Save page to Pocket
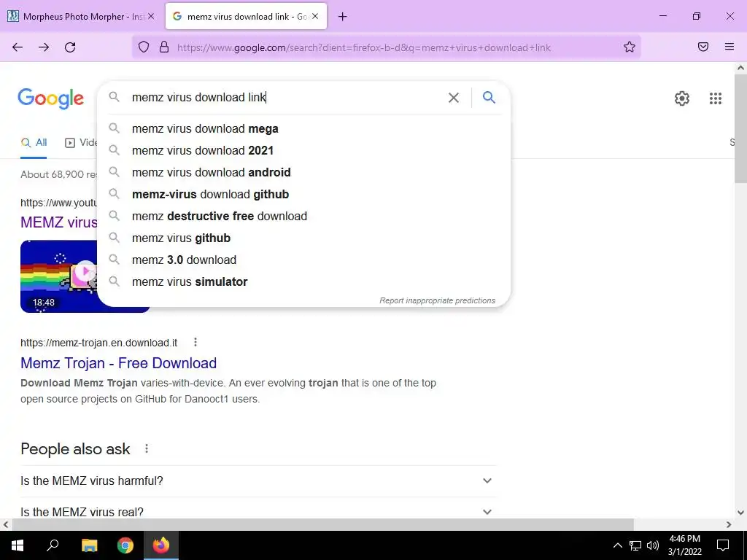This screenshot has width=747, height=560. click(x=703, y=47)
